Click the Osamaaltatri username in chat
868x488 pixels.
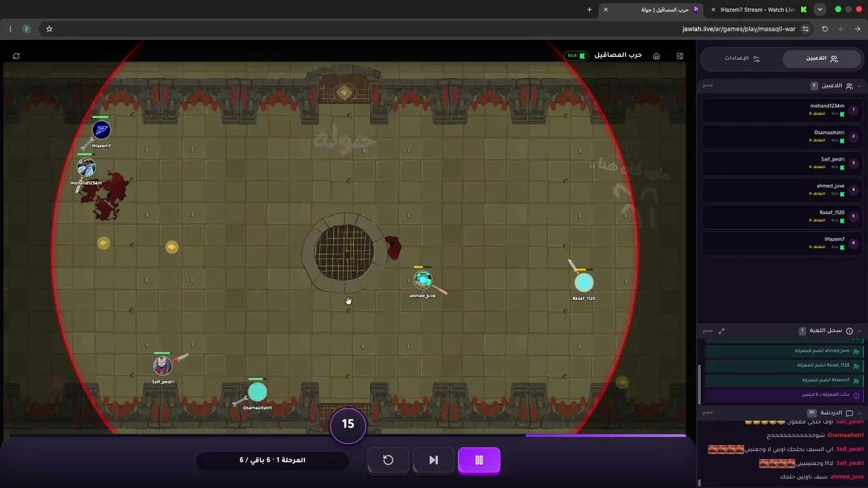tap(846, 435)
